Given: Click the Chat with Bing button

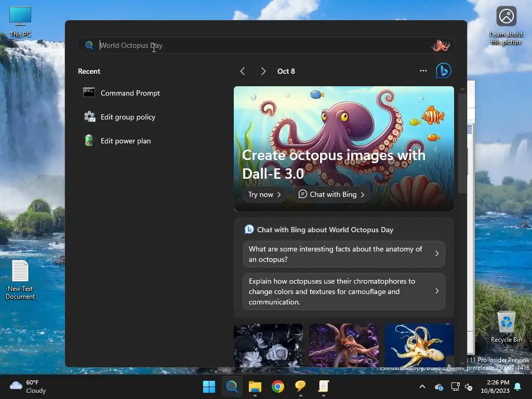Looking at the screenshot, I should point(331,194).
